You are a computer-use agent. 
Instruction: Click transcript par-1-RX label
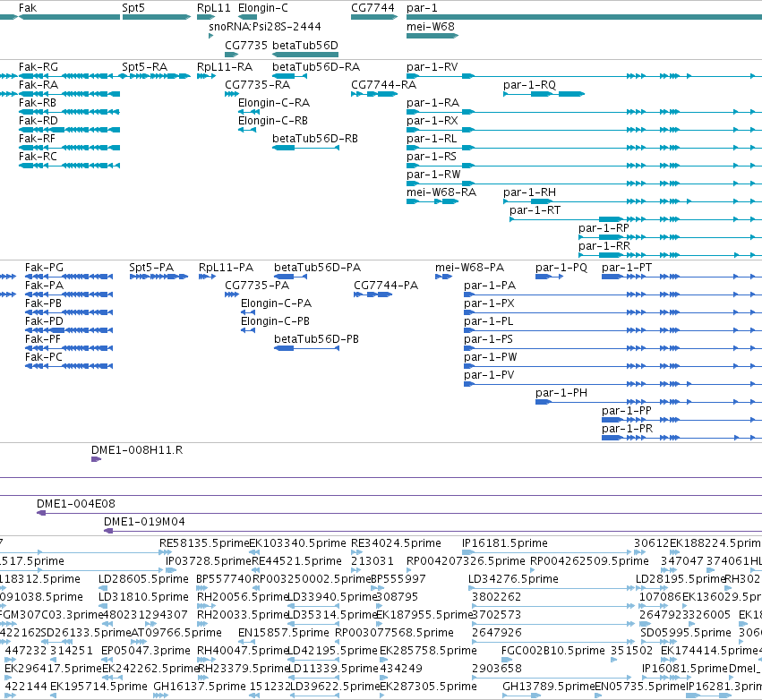coord(432,121)
